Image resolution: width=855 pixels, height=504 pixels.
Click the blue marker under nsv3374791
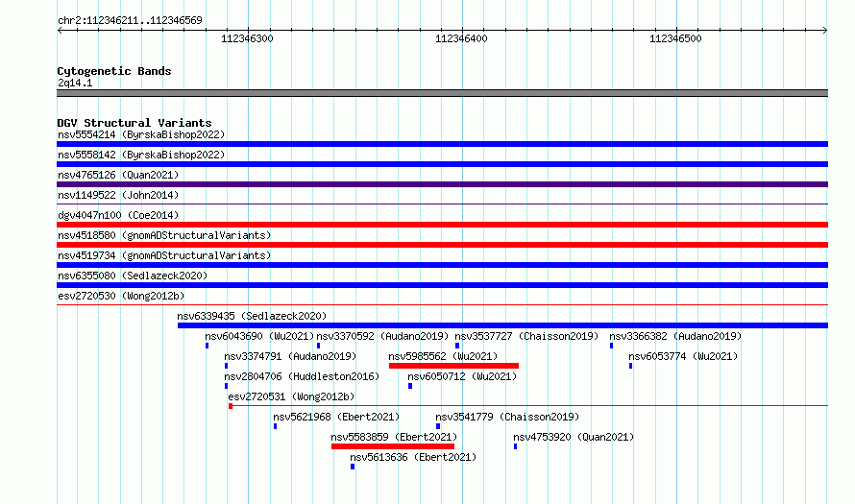(227, 366)
